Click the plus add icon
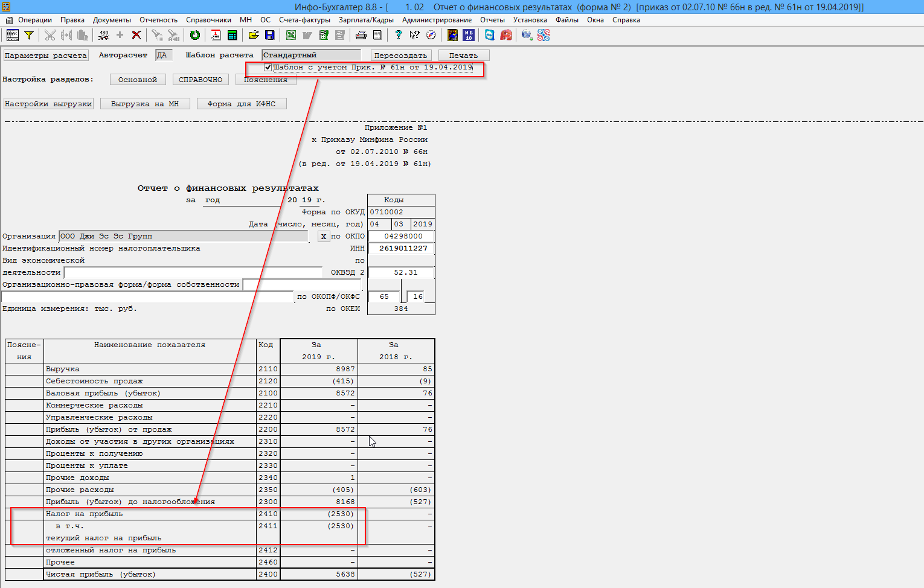Screen dimensions: 924x588 point(120,35)
